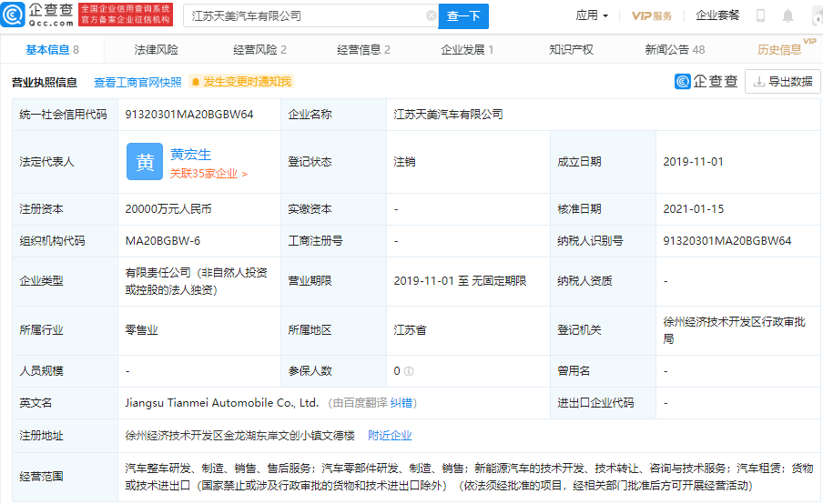Enable 发生变更时通知我 change alert
Screen dimensions: 823x504
241,82
